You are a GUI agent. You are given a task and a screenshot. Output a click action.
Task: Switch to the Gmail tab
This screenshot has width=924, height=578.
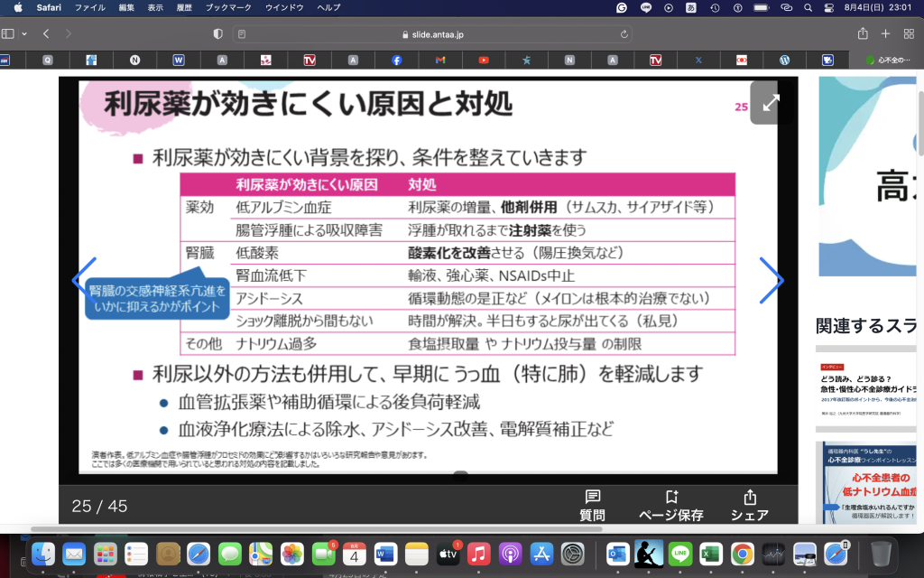[x=439, y=61]
